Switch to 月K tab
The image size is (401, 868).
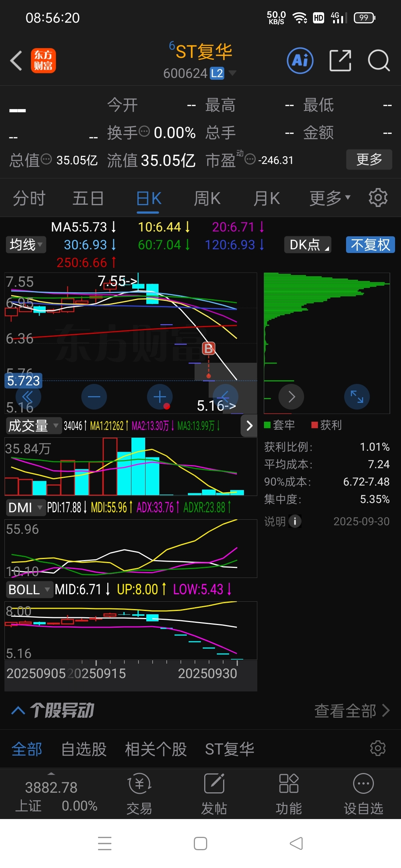tap(267, 198)
